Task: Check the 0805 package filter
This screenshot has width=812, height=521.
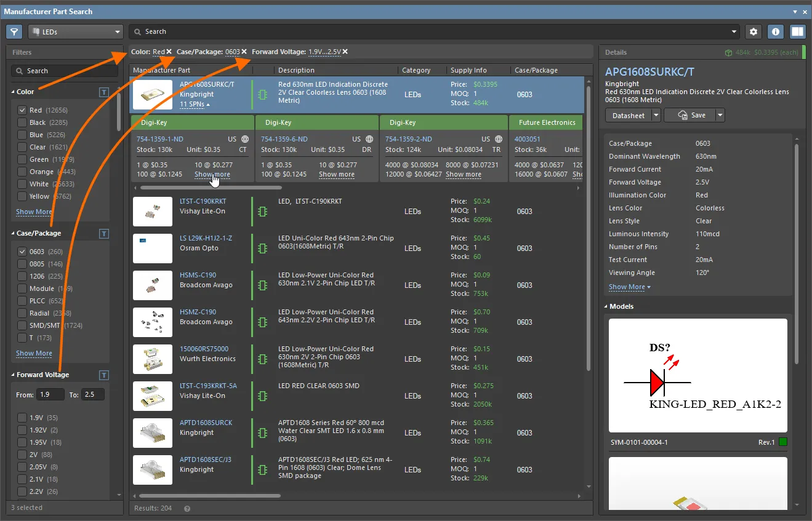Action: 22,264
